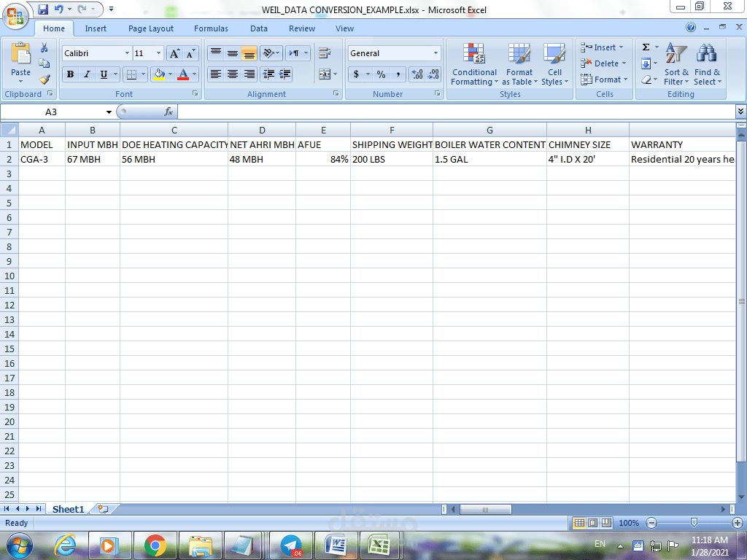This screenshot has height=560, width=747.
Task: Open text Orientation options
Action: coord(271,52)
